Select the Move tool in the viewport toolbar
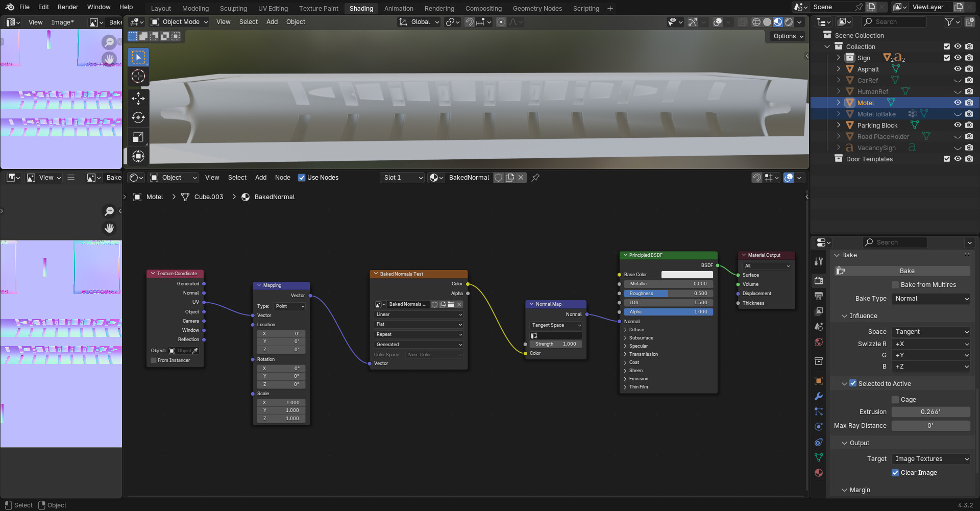Screen dimensions: 980x511 coord(138,99)
